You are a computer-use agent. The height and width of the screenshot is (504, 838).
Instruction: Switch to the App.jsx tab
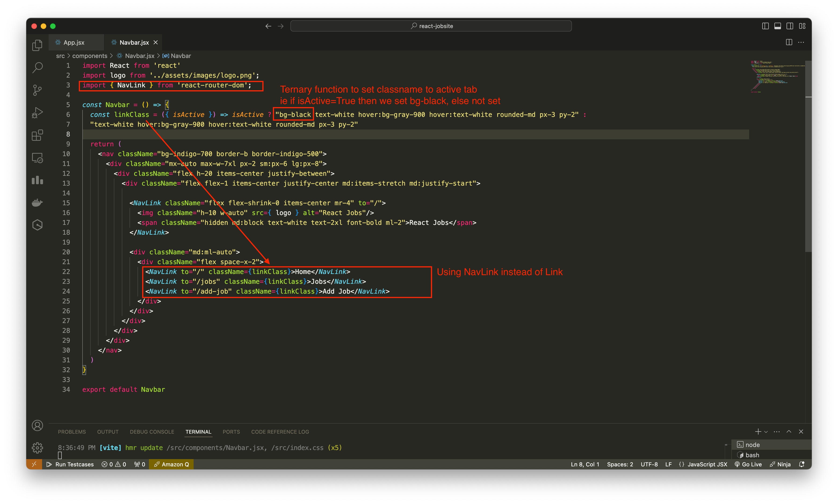click(76, 43)
